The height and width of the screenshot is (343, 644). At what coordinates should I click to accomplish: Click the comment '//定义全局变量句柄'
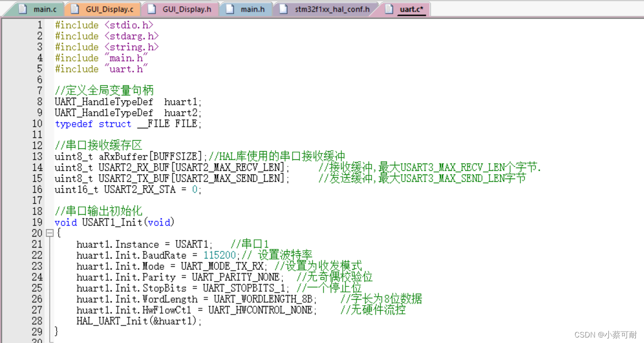pos(104,90)
